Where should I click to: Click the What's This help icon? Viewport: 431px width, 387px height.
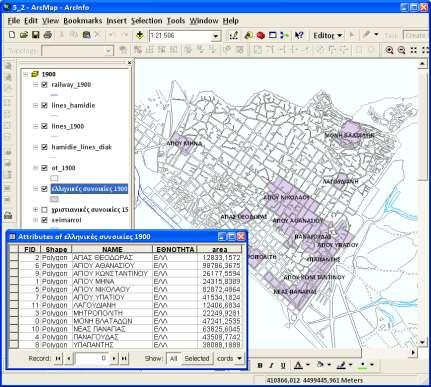coord(299,35)
